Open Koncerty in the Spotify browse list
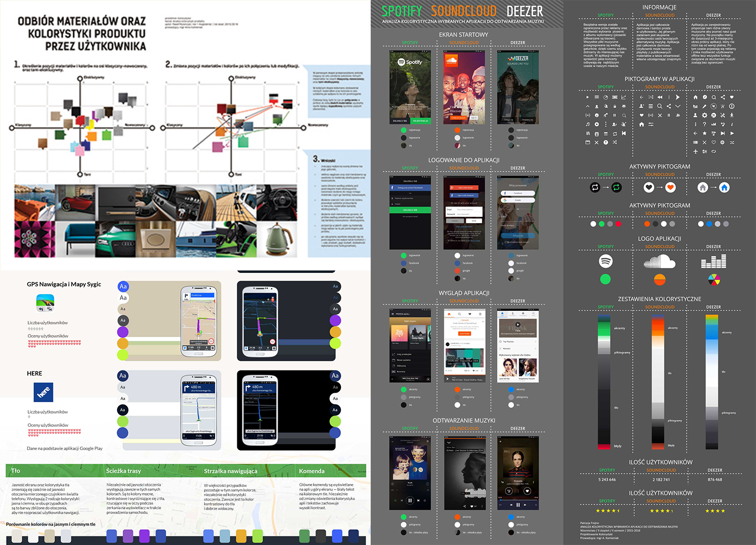The width and height of the screenshot is (756, 545). [402, 371]
